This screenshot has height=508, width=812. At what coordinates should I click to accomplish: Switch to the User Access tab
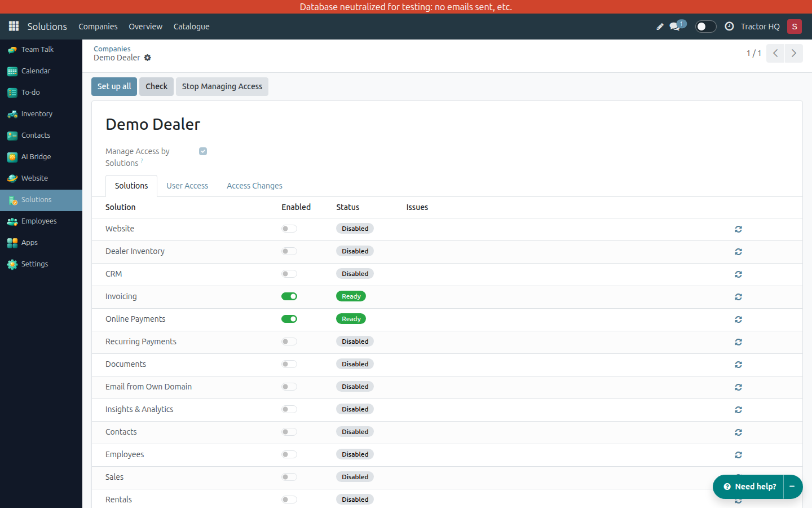[187, 186]
